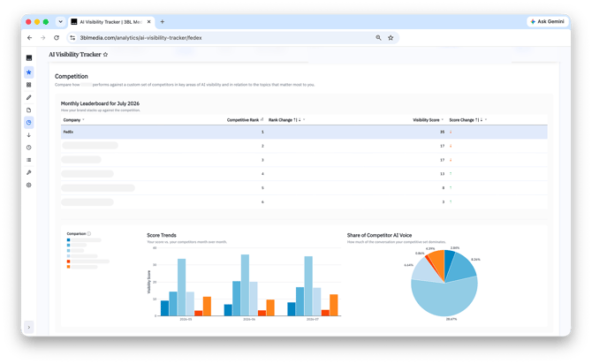The height and width of the screenshot is (364, 592).
Task: Sort by the Competitive Rank column header
Action: click(243, 120)
